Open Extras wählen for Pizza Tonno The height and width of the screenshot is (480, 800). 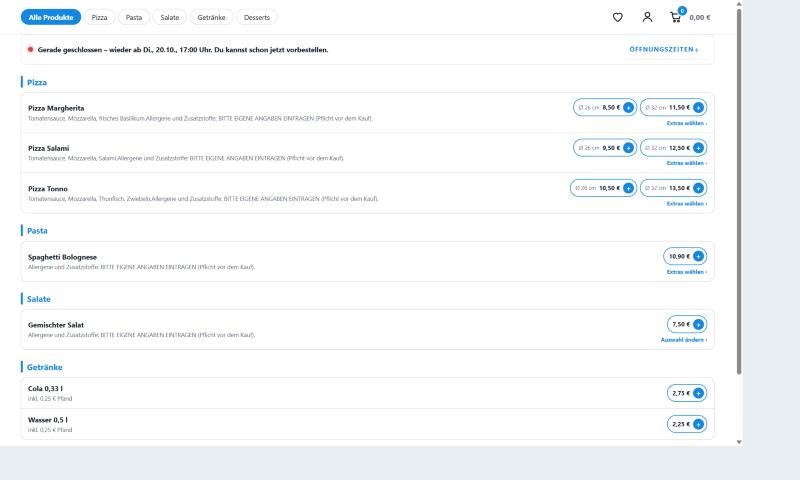pos(687,204)
